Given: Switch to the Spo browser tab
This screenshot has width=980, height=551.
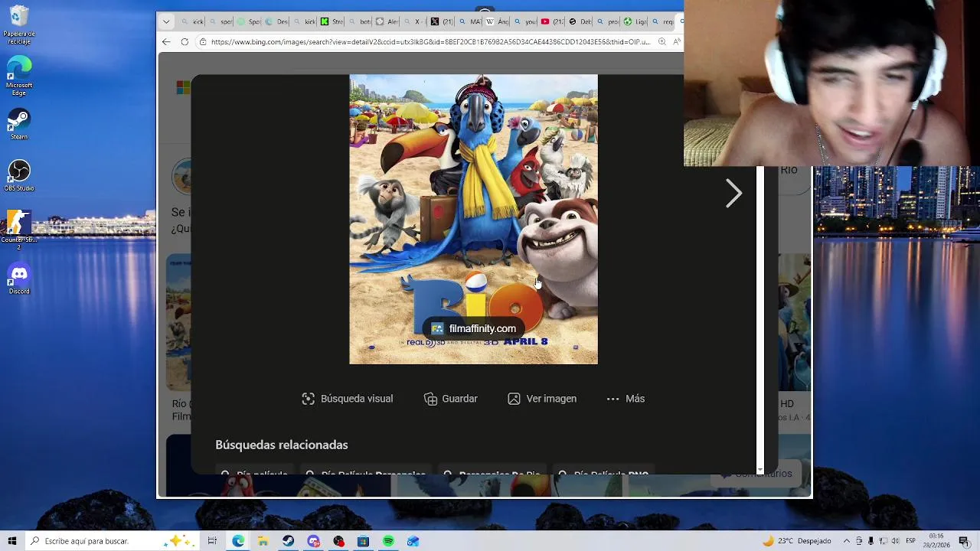Looking at the screenshot, I should (249, 21).
